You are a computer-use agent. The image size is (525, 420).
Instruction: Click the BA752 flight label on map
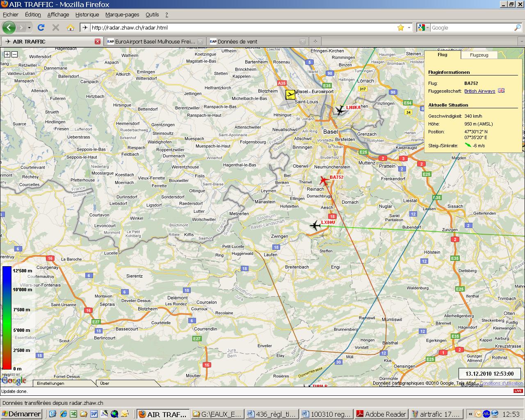[336, 177]
